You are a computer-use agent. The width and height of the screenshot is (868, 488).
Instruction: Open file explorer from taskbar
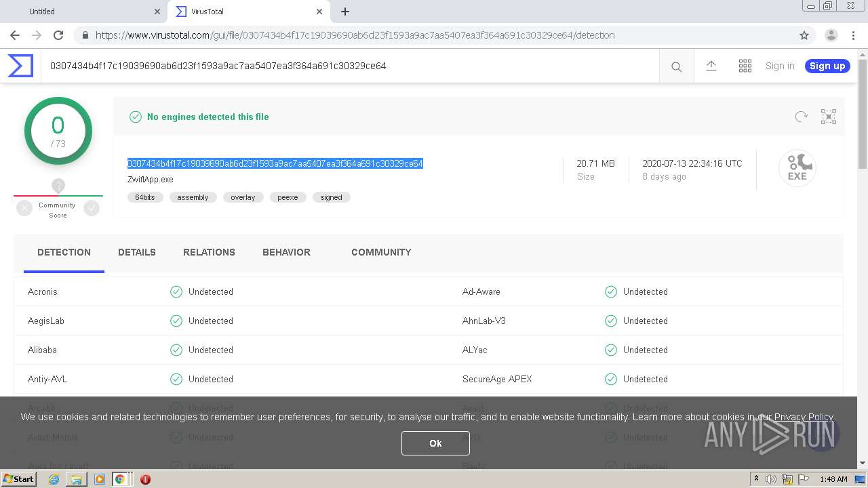[77, 479]
